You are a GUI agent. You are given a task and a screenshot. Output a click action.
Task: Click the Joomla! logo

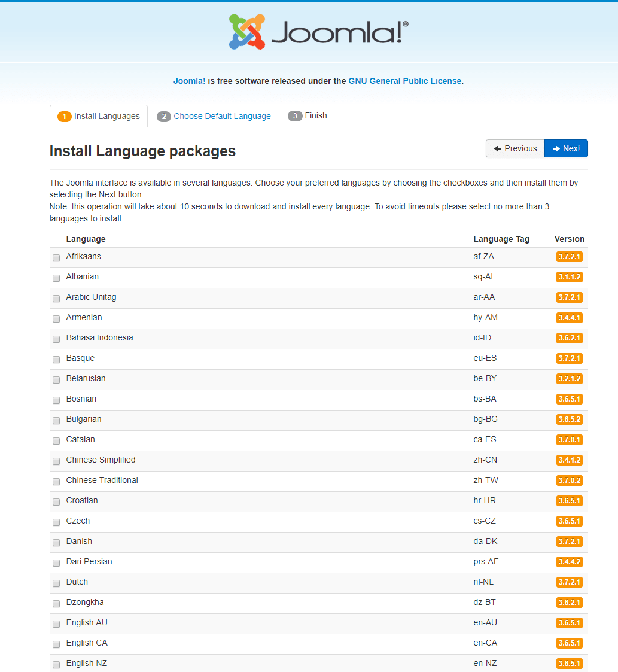[318, 32]
